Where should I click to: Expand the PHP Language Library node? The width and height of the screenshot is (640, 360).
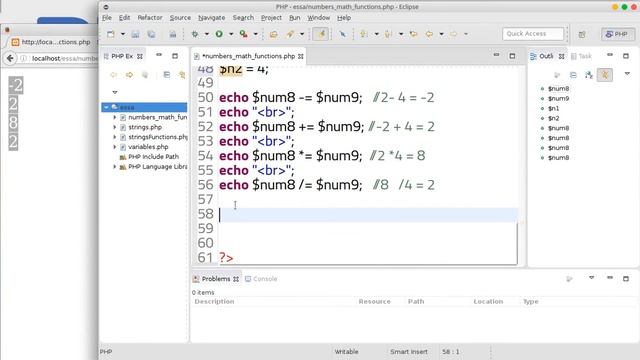click(115, 167)
